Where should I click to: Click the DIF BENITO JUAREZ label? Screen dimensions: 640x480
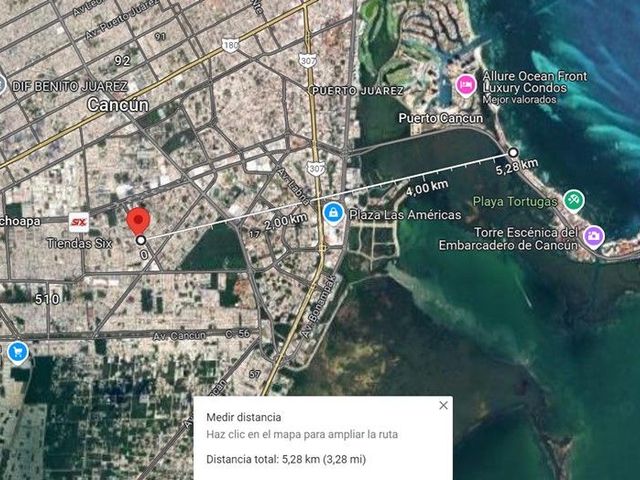click(70, 87)
